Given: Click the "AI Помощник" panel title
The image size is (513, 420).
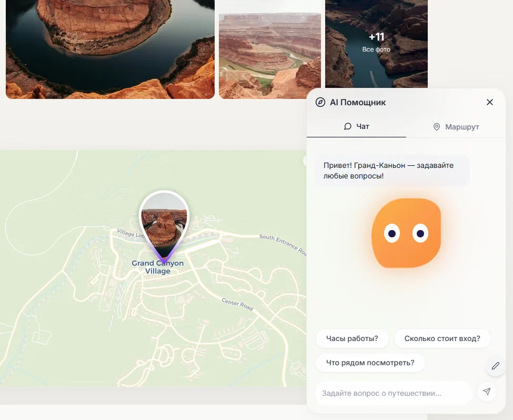Looking at the screenshot, I should click(x=358, y=103).
